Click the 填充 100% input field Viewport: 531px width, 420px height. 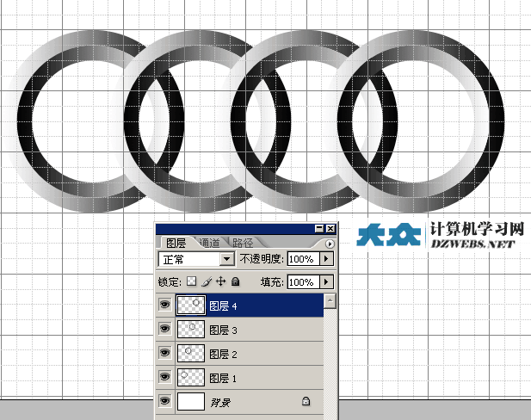(303, 281)
